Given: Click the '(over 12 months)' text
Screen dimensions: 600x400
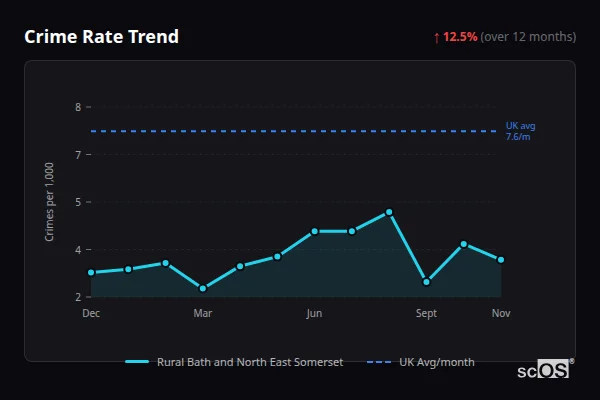Looking at the screenshot, I should click(528, 37).
